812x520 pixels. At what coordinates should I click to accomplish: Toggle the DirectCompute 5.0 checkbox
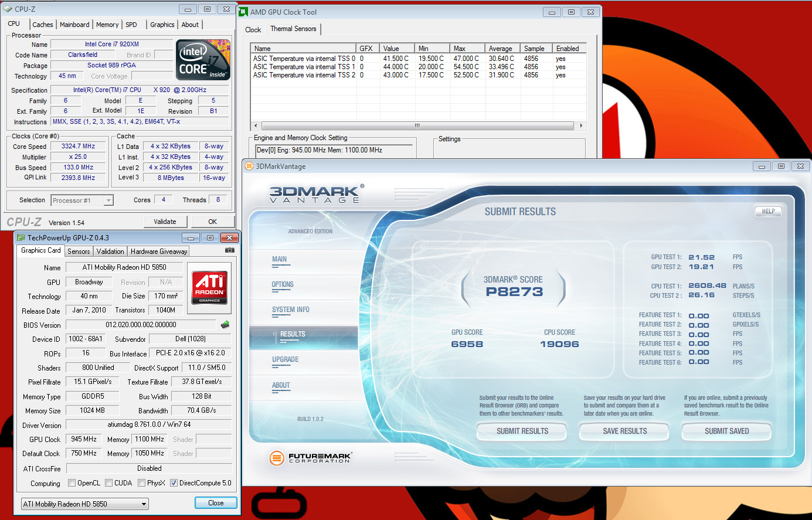174,483
